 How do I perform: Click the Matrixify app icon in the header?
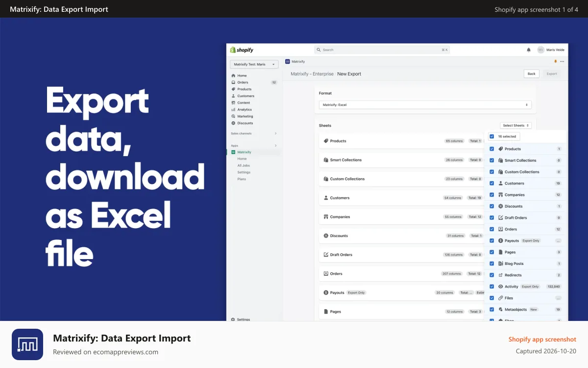pos(287,61)
